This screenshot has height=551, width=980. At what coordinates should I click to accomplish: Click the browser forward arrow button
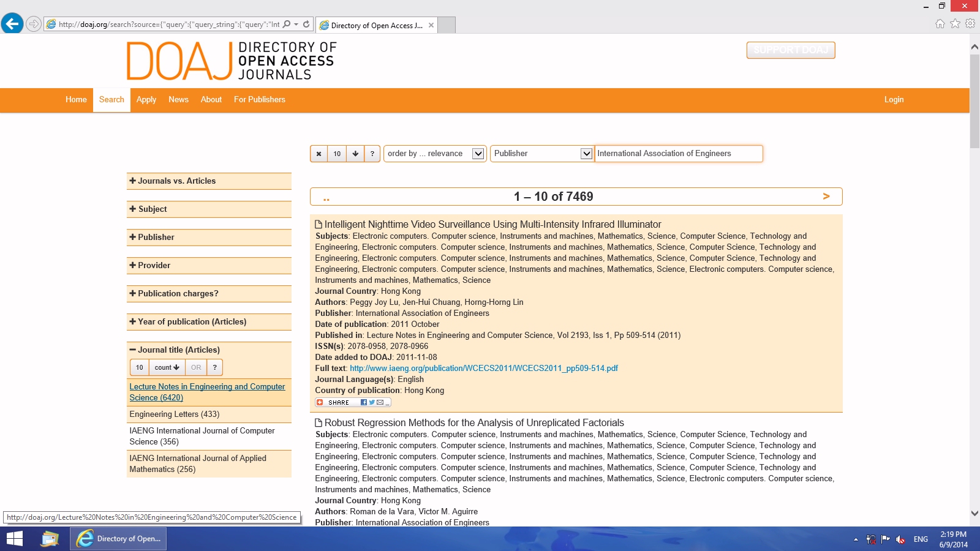pos(34,24)
